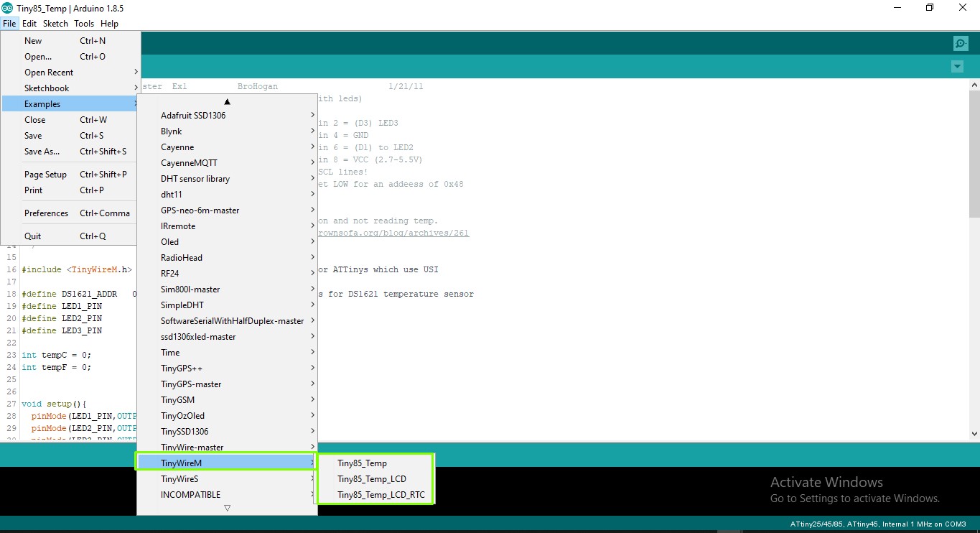This screenshot has width=980, height=533.
Task: Choose Quit in the File menu
Action: pos(70,236)
